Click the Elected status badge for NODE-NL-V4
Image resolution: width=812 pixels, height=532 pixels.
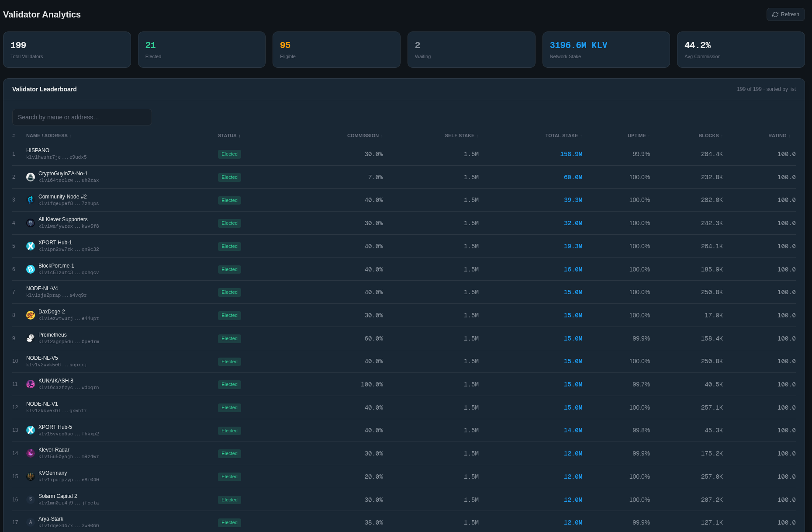click(x=229, y=292)
